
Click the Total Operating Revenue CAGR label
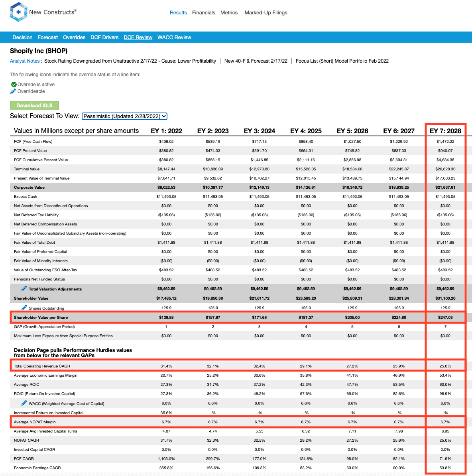pyautogui.click(x=42, y=366)
